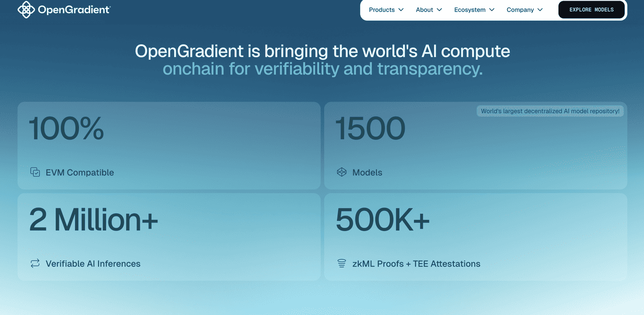Screen dimensions: 644x315
Task: Select the 1500 models statistic number
Action: 370,129
